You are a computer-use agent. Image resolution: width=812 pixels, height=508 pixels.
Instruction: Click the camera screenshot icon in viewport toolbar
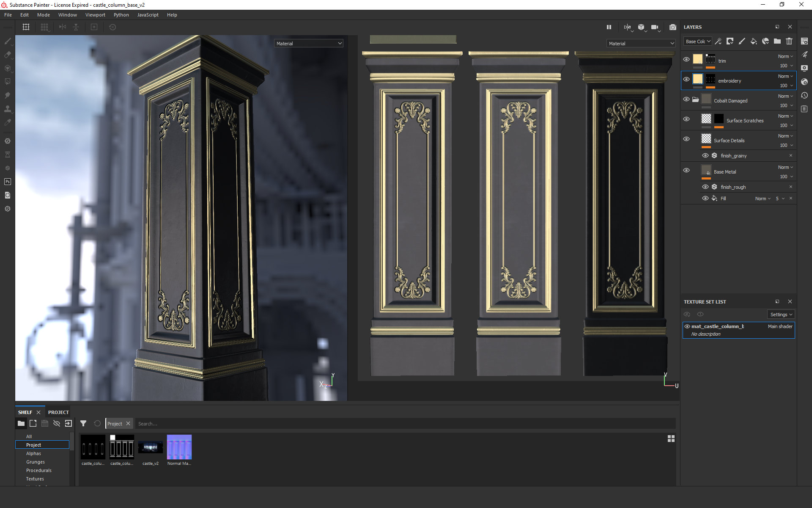[x=672, y=27]
